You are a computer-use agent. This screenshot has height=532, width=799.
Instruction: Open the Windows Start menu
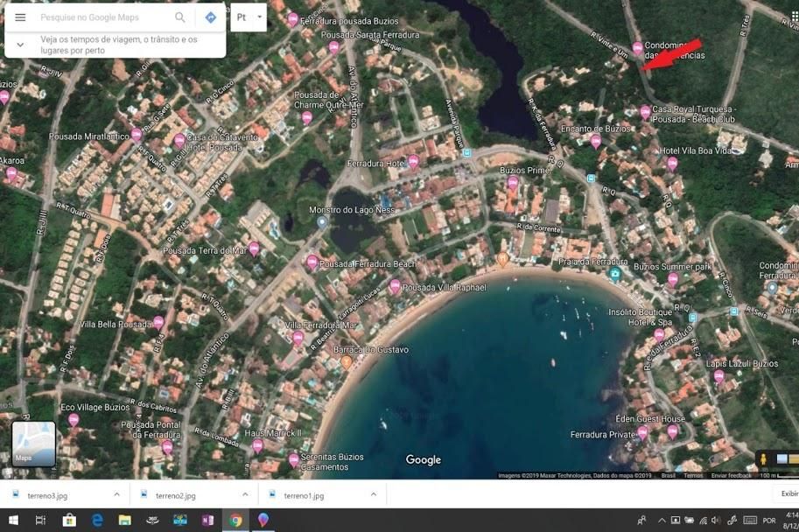pyautogui.click(x=13, y=521)
